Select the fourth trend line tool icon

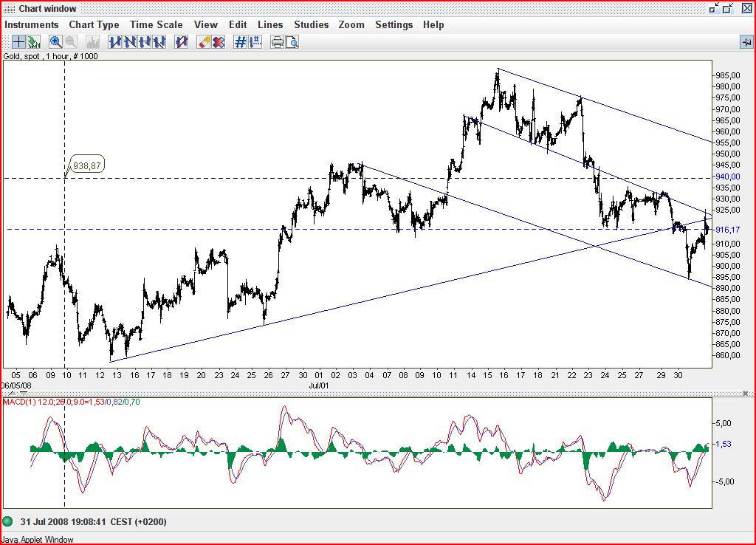(159, 42)
